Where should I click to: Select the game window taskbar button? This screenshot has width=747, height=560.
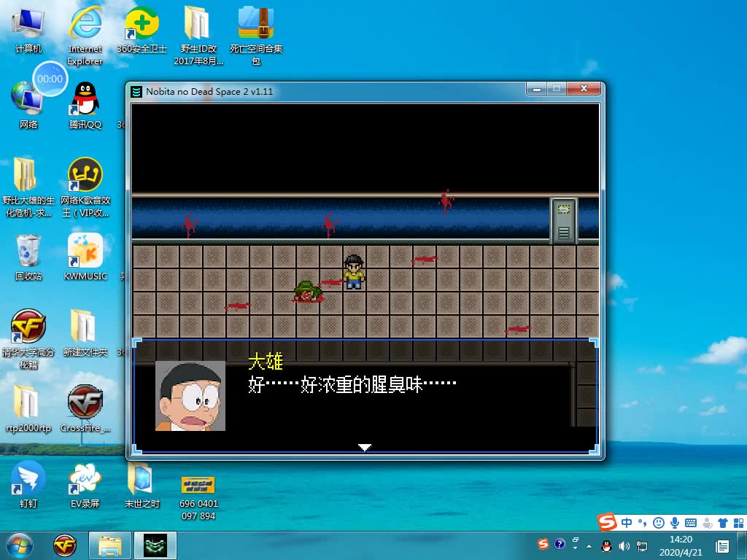[x=155, y=545]
